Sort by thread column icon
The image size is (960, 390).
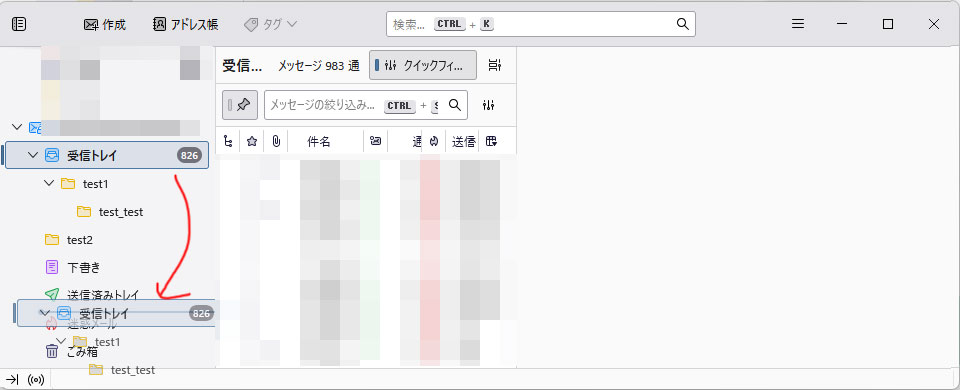(x=228, y=141)
